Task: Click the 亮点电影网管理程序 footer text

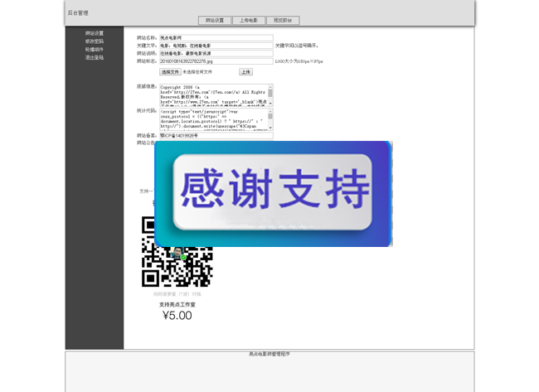Action: (269, 354)
